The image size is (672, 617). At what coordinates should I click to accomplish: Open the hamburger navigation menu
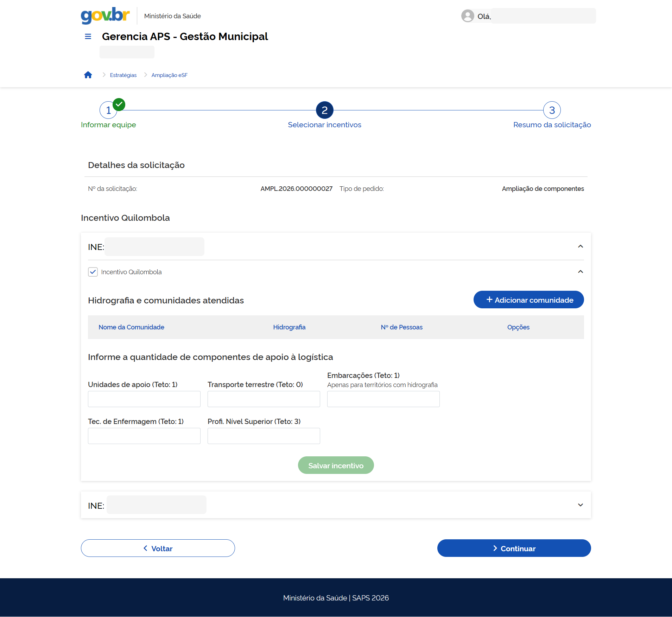[x=88, y=37]
